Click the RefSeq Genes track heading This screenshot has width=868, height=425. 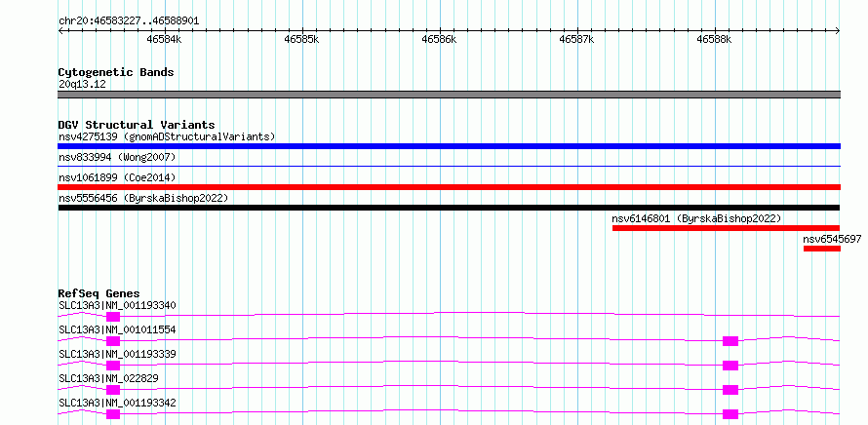coord(99,293)
